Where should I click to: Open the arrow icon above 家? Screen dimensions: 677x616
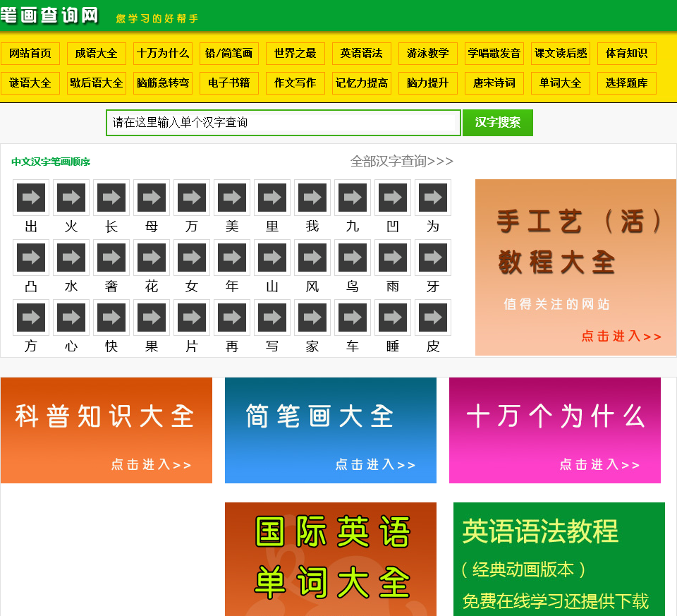[312, 318]
